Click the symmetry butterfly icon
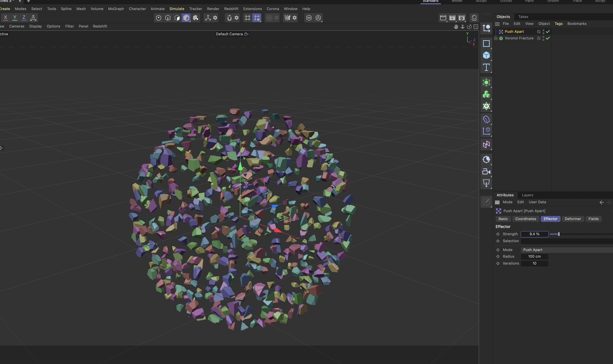This screenshot has height=364, width=613. [x=287, y=18]
